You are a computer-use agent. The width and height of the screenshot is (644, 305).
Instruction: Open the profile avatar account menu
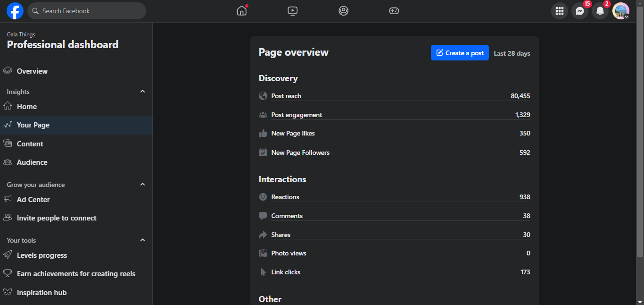pos(621,11)
